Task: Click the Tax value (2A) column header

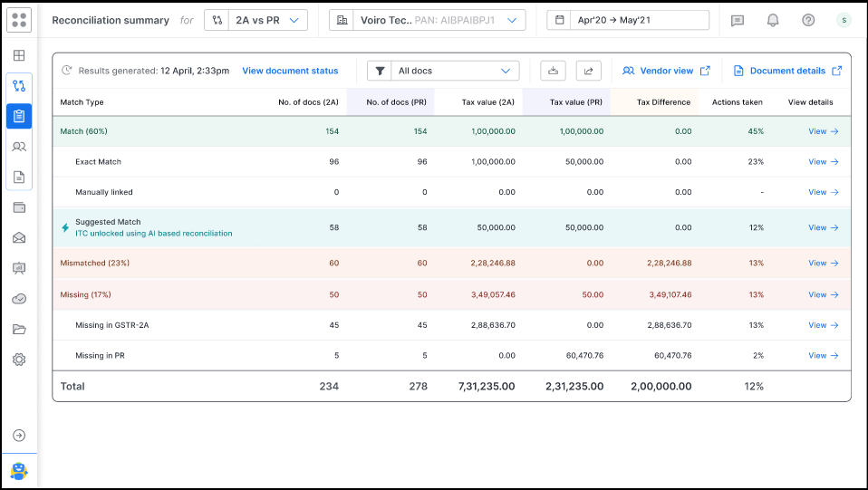Action: [x=487, y=102]
